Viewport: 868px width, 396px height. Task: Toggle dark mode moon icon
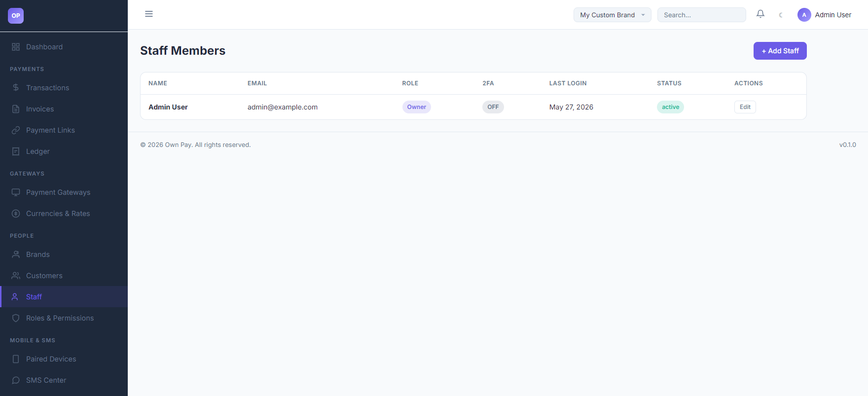(781, 15)
